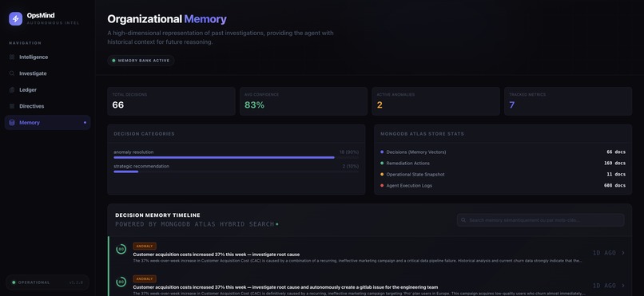Viewport: 644px width, 296px height.
Task: Click the '608 docs' value
Action: pyautogui.click(x=615, y=185)
